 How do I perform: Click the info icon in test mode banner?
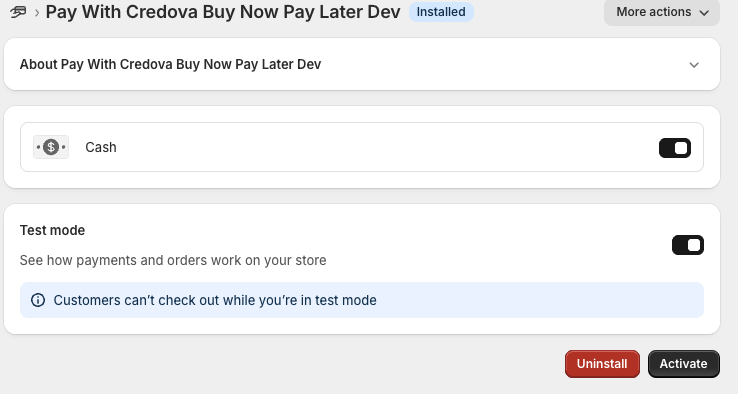click(38, 300)
